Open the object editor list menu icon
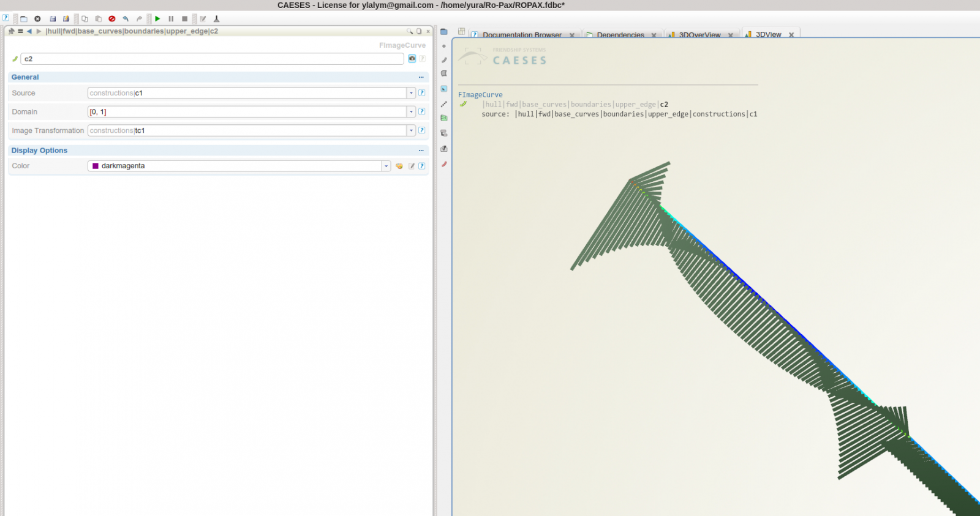Viewport: 980px width, 516px height. coord(20,31)
